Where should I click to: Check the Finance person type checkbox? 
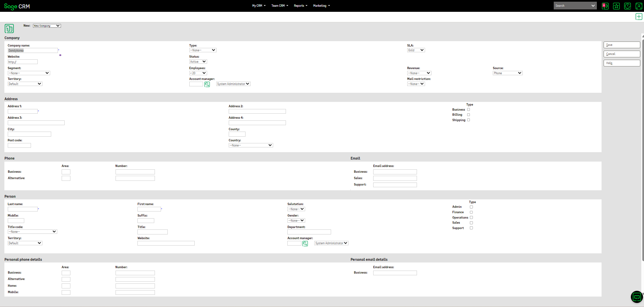coord(471,212)
